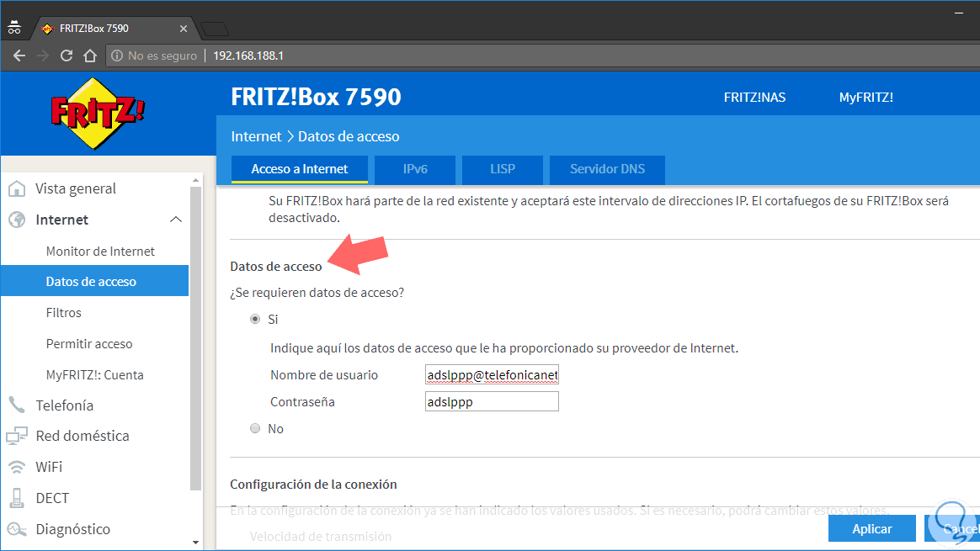
Task: Select the 'No' radio button
Action: 255,428
